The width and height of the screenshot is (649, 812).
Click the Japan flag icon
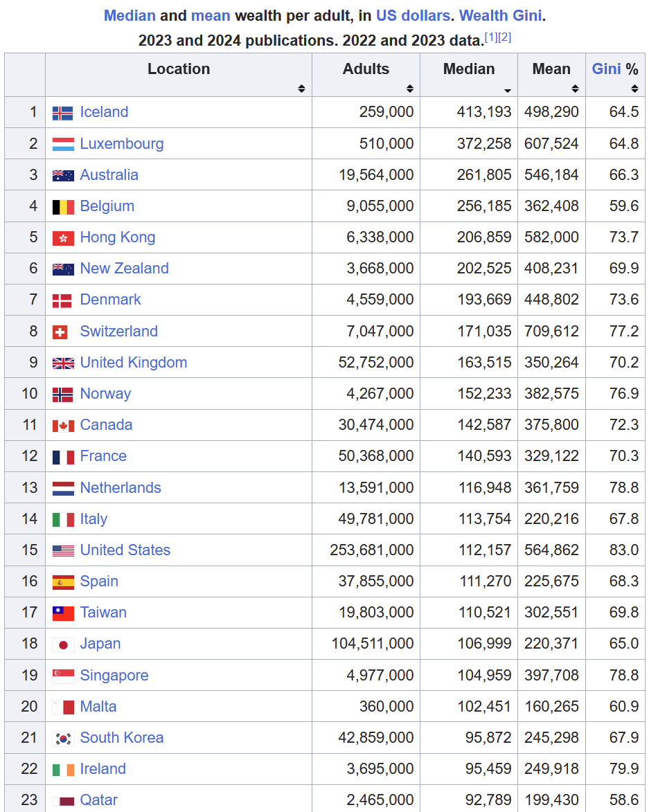coord(62,644)
